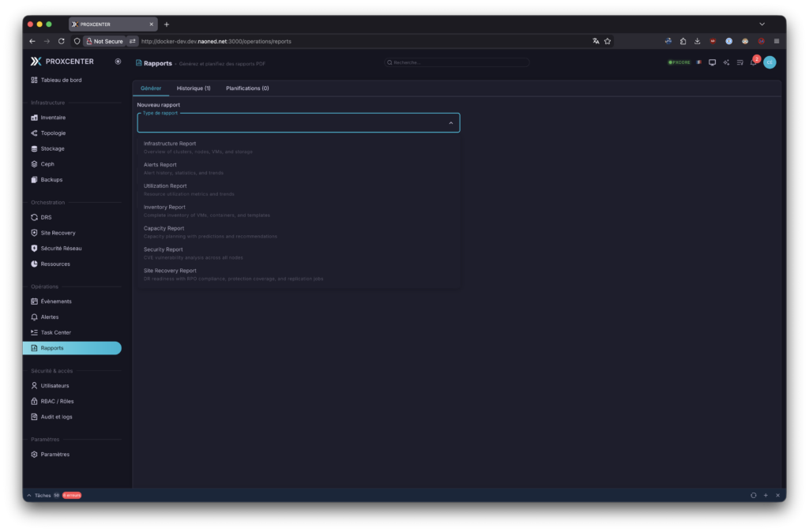Open the AI sparkle assistant icon

tap(726, 62)
